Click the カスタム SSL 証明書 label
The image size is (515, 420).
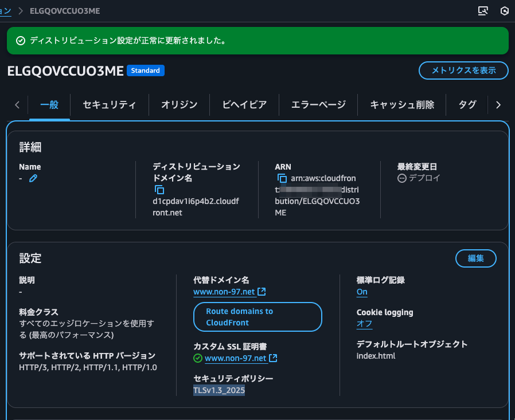point(230,347)
